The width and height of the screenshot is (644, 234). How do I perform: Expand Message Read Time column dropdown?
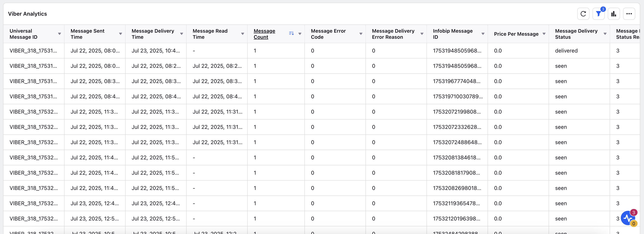pyautogui.click(x=242, y=34)
